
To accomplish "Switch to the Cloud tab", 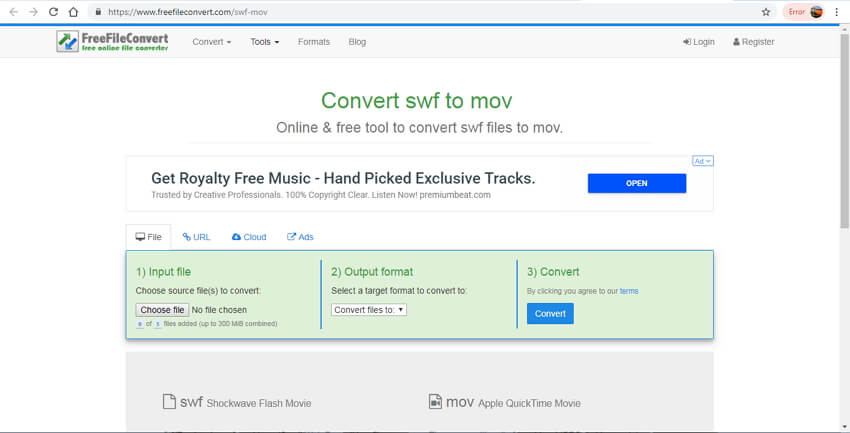I will pos(249,237).
